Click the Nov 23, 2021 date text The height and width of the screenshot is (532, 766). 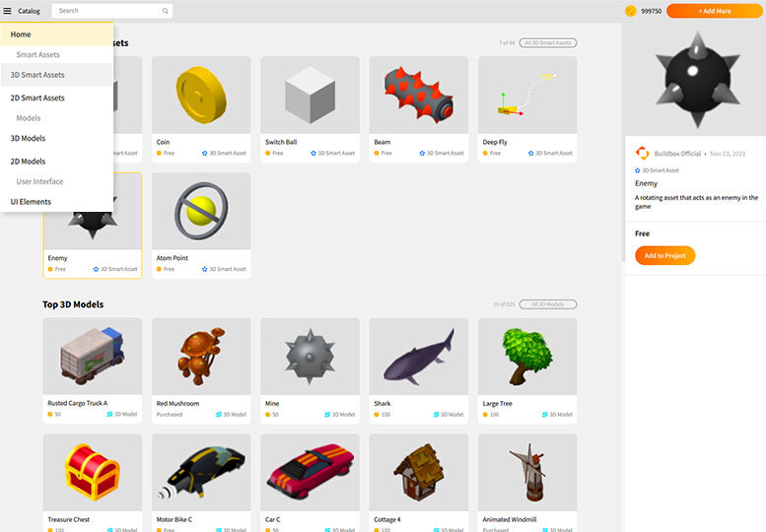[728, 154]
